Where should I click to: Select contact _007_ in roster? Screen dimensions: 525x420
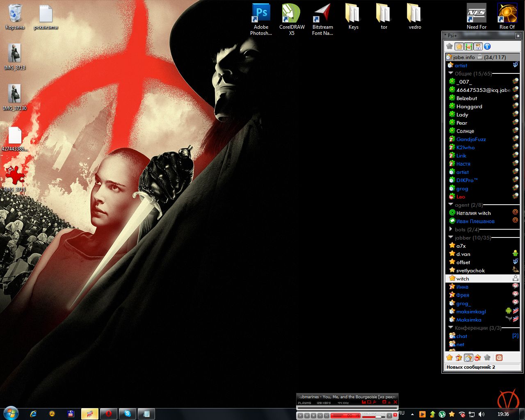[x=483, y=82]
